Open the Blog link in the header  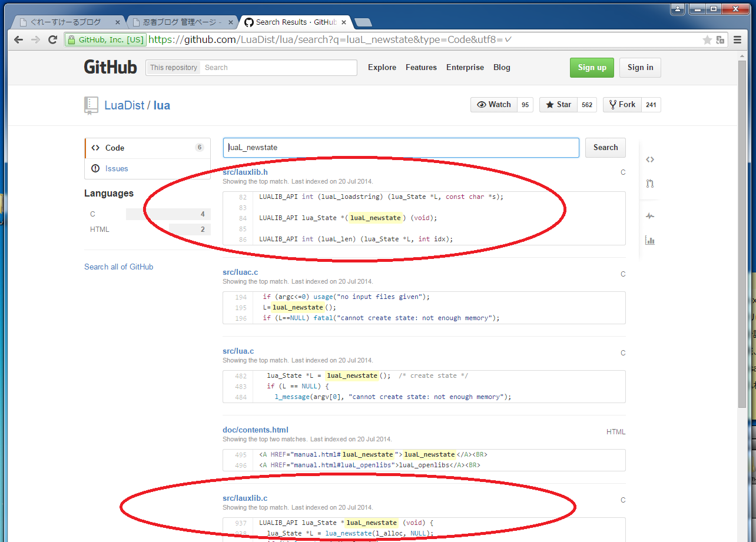[502, 67]
